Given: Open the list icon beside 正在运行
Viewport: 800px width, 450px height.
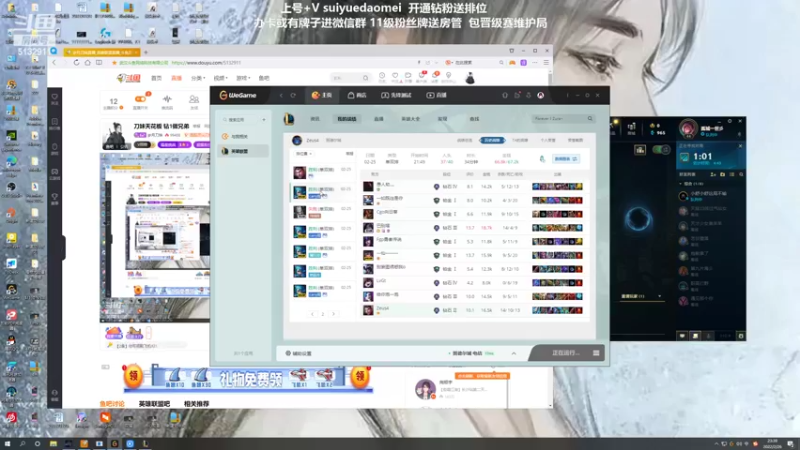Looking at the screenshot, I should pos(596,353).
